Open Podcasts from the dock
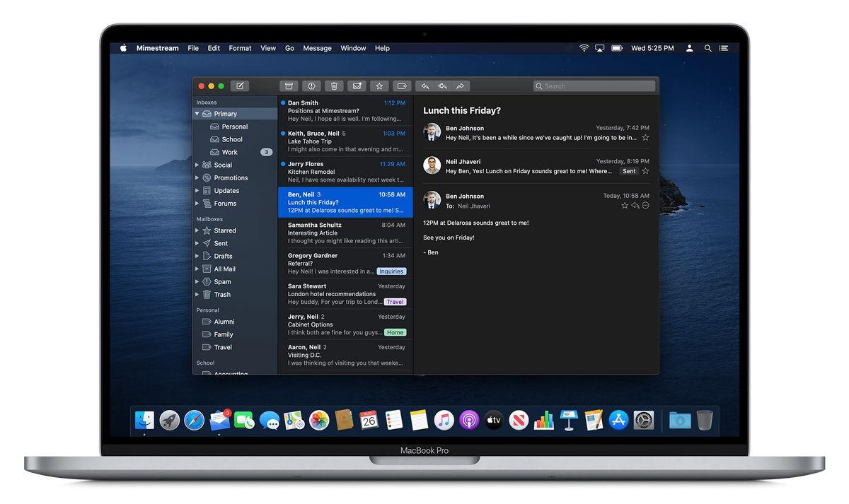849x504 pixels. 469,421
